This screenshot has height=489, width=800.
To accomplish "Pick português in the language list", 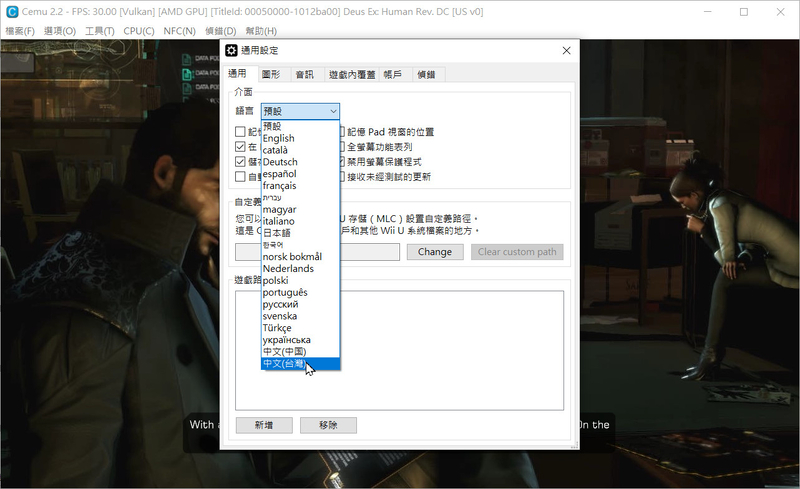I will click(x=300, y=292).
